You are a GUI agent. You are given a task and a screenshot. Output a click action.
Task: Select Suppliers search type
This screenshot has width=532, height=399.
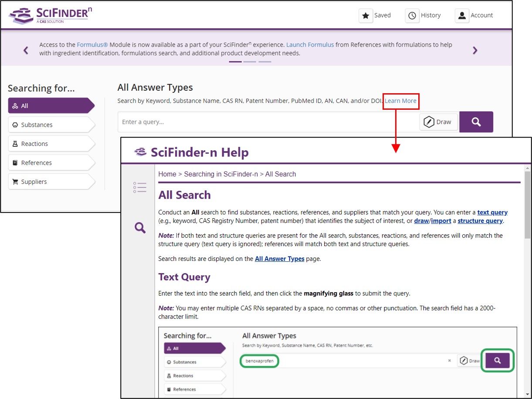[51, 182]
